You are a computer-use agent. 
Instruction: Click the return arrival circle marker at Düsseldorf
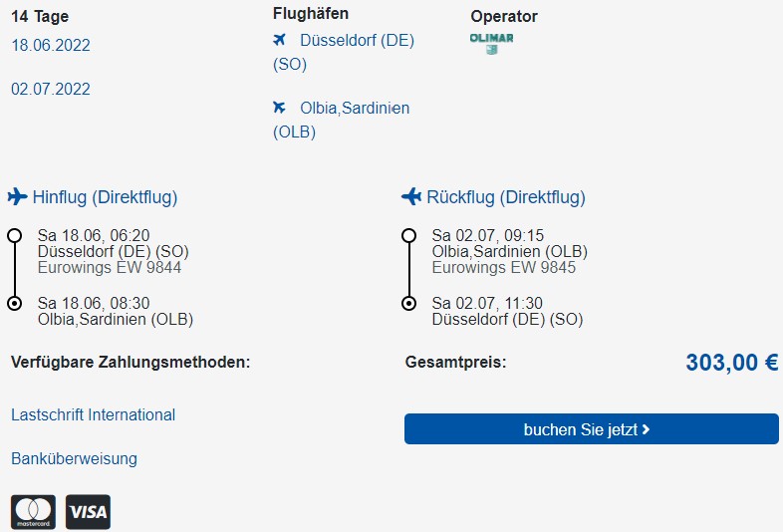click(409, 303)
